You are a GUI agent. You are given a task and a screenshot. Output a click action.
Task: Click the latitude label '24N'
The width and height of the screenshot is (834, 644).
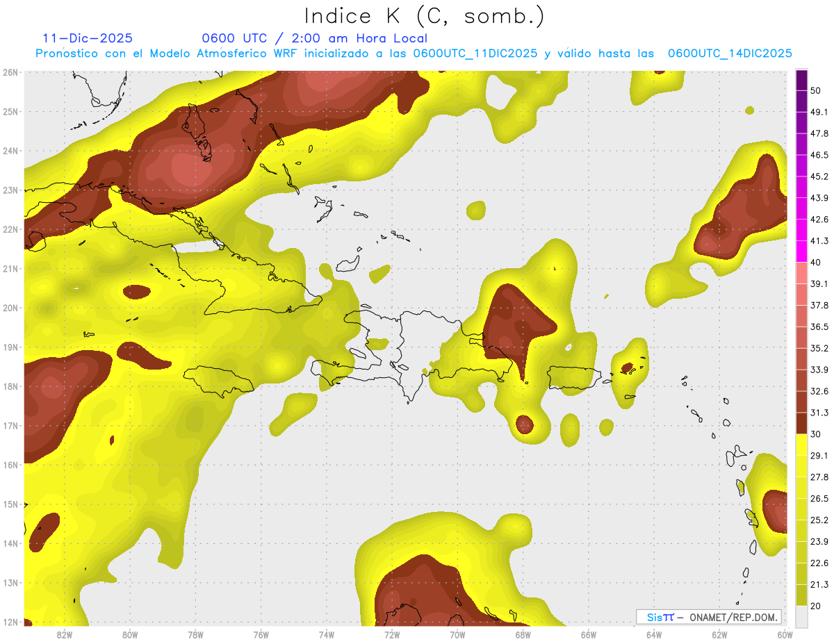(x=10, y=151)
